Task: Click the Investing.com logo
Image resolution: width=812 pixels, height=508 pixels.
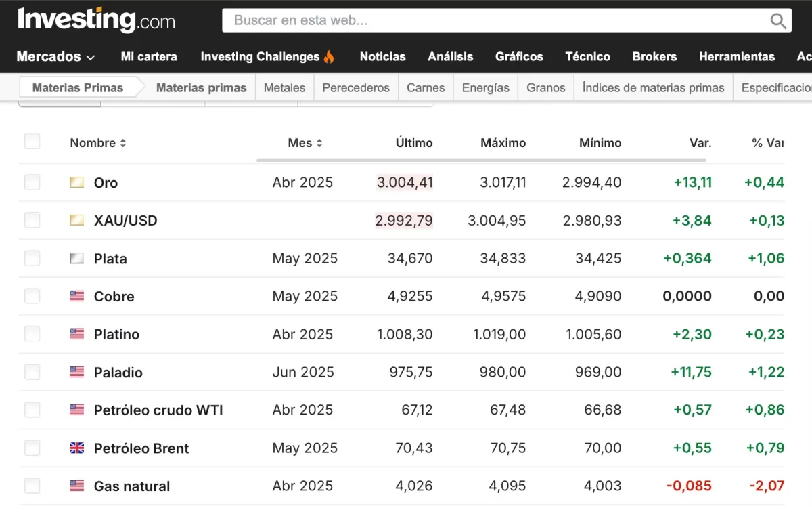Action: point(96,20)
